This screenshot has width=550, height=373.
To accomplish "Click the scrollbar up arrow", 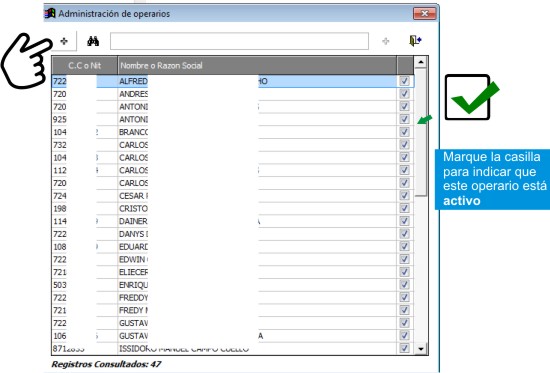I will pos(421,62).
